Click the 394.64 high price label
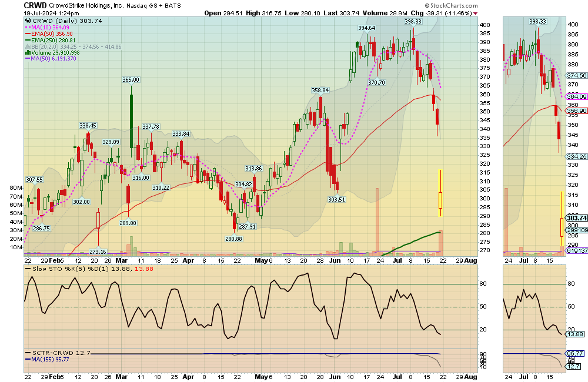This screenshot has width=588, height=382. tap(366, 28)
